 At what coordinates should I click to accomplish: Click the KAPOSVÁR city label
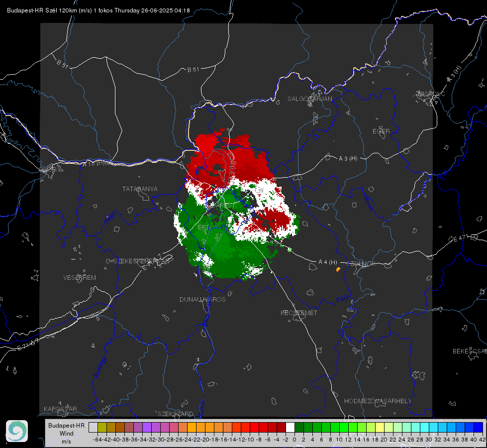point(60,409)
